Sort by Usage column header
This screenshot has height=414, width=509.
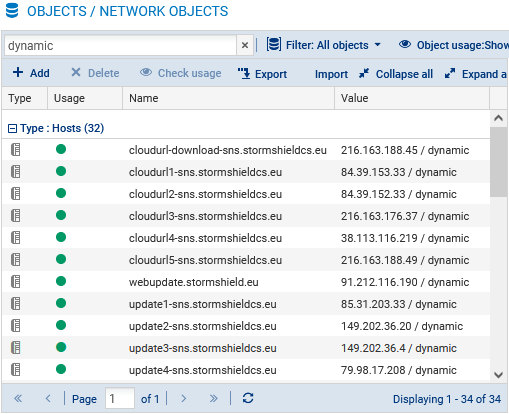tap(85, 98)
